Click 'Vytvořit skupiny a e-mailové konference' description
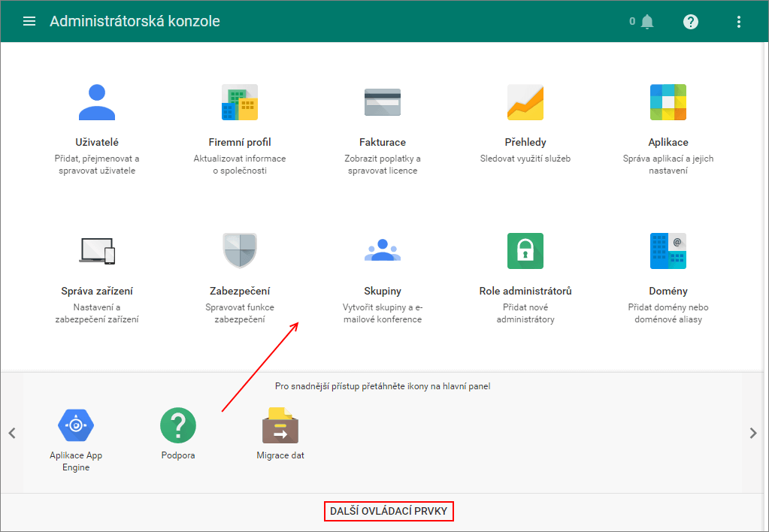This screenshot has width=769, height=532. 383,313
